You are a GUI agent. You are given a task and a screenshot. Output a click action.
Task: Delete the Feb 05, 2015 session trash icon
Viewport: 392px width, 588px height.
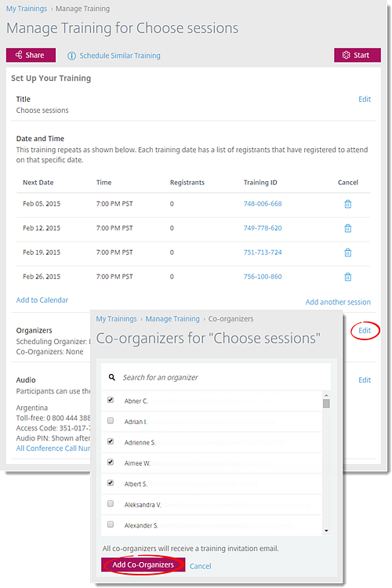click(x=348, y=204)
